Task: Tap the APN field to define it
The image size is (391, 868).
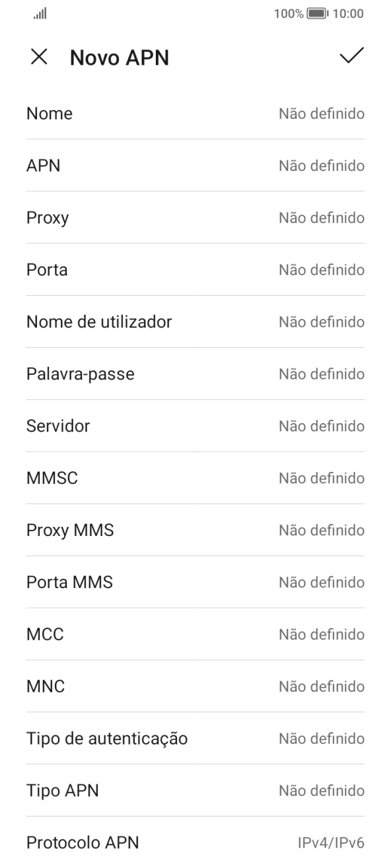Action: coord(196,166)
